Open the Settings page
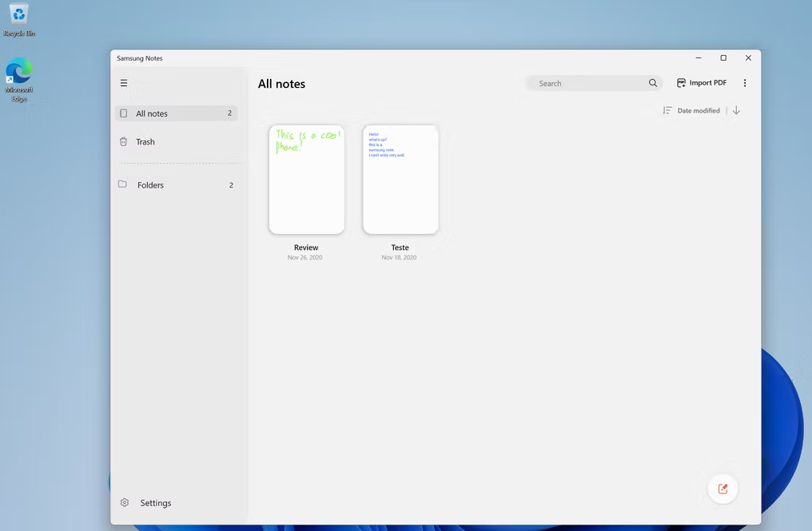The width and height of the screenshot is (812, 531). click(x=155, y=502)
